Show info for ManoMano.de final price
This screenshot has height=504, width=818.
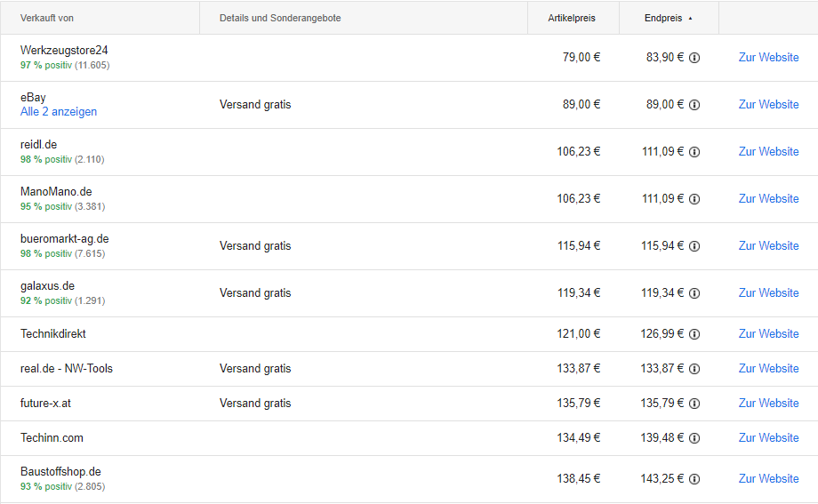coord(694,199)
